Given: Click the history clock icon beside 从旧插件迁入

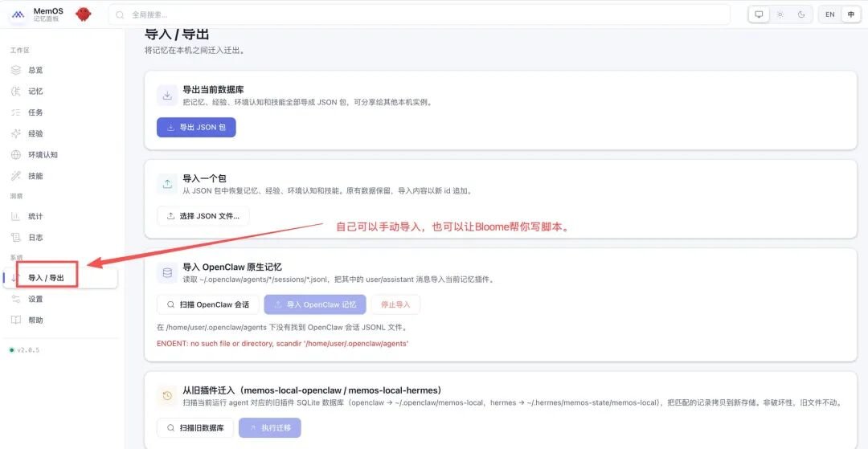Looking at the screenshot, I should [167, 397].
